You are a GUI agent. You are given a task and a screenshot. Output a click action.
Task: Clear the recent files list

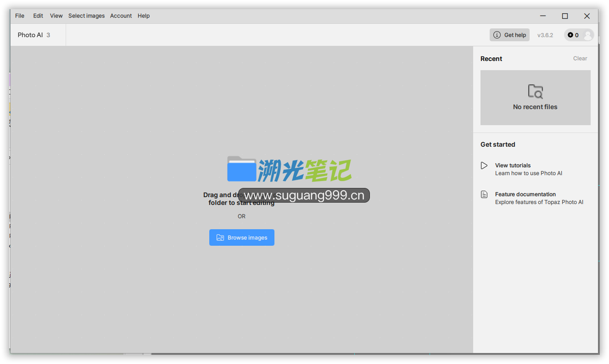(580, 58)
